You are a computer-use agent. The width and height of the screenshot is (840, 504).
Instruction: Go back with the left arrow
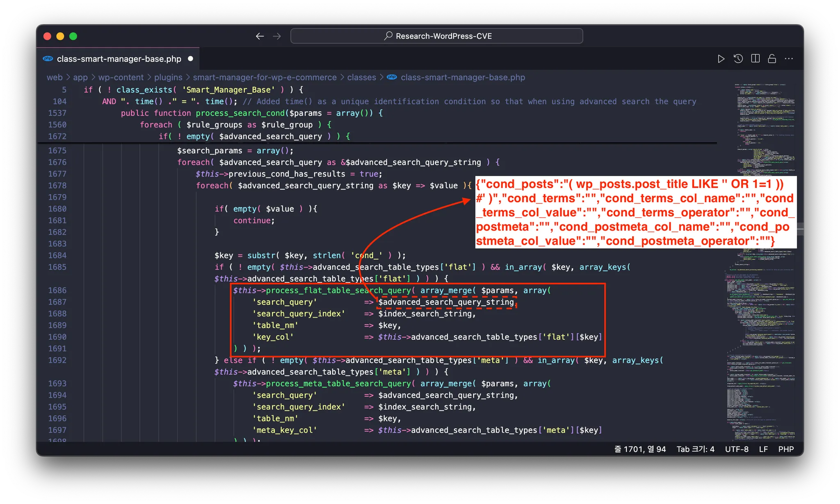(260, 36)
